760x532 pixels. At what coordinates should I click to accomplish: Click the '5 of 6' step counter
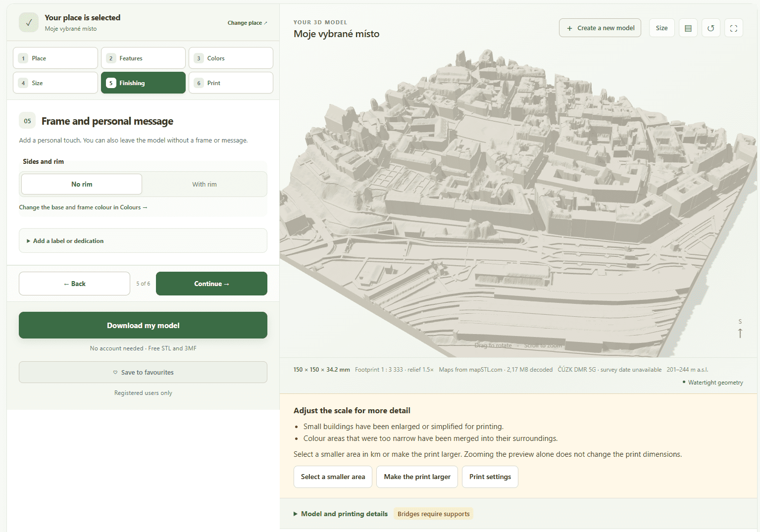143,284
